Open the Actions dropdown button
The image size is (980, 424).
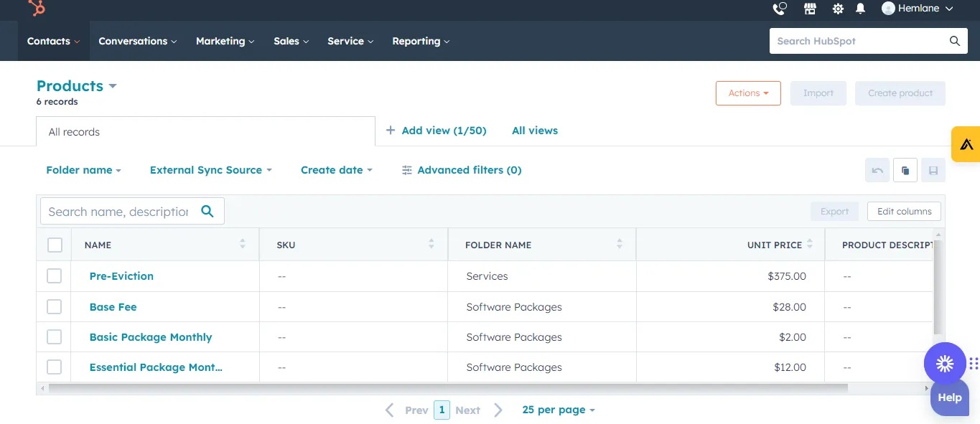click(x=748, y=93)
